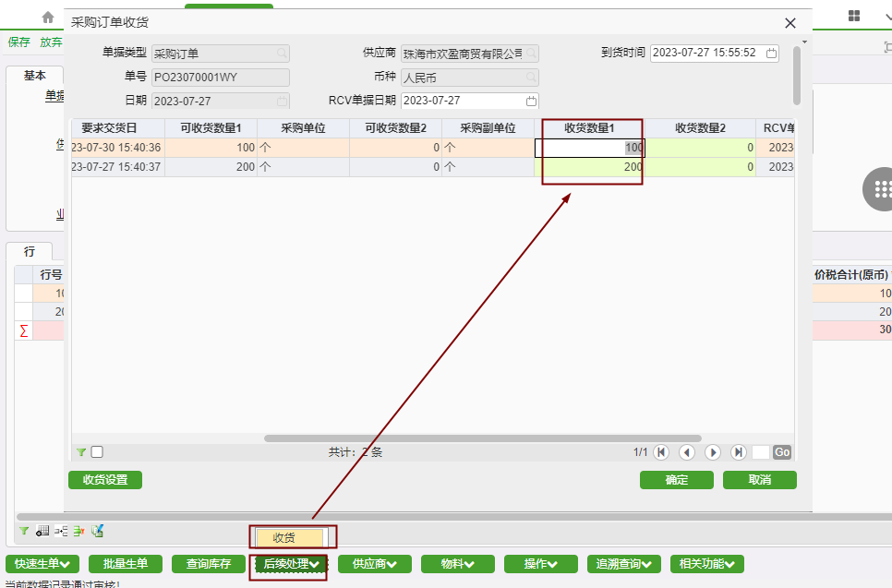Expand the 追溯查询 dropdown button
892x588 pixels.
(x=624, y=564)
